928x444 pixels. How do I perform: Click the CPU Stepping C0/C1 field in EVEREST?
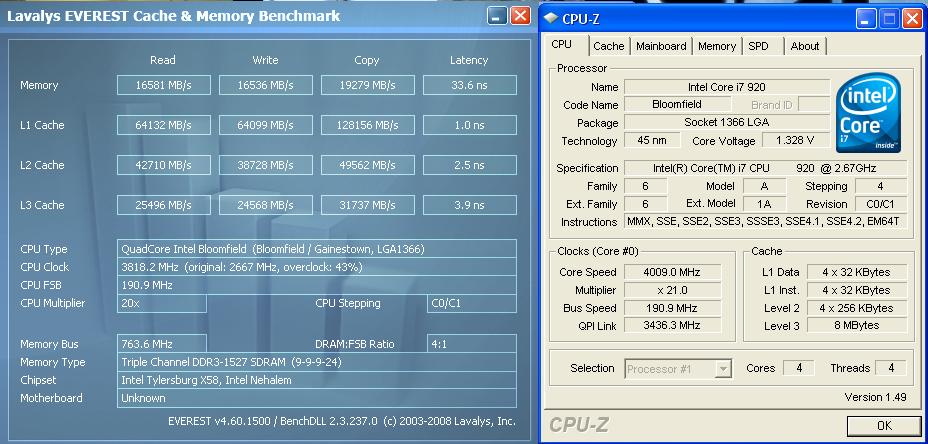472,303
